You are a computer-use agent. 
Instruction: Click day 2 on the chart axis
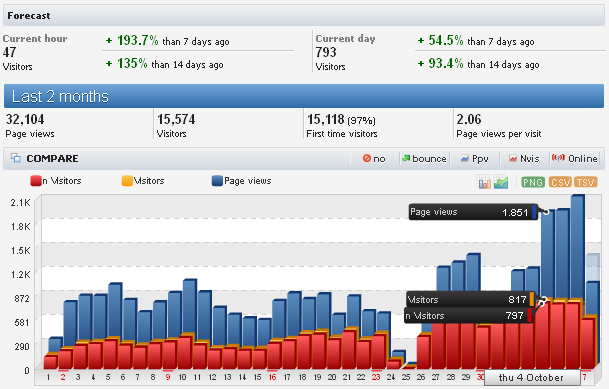click(x=63, y=377)
